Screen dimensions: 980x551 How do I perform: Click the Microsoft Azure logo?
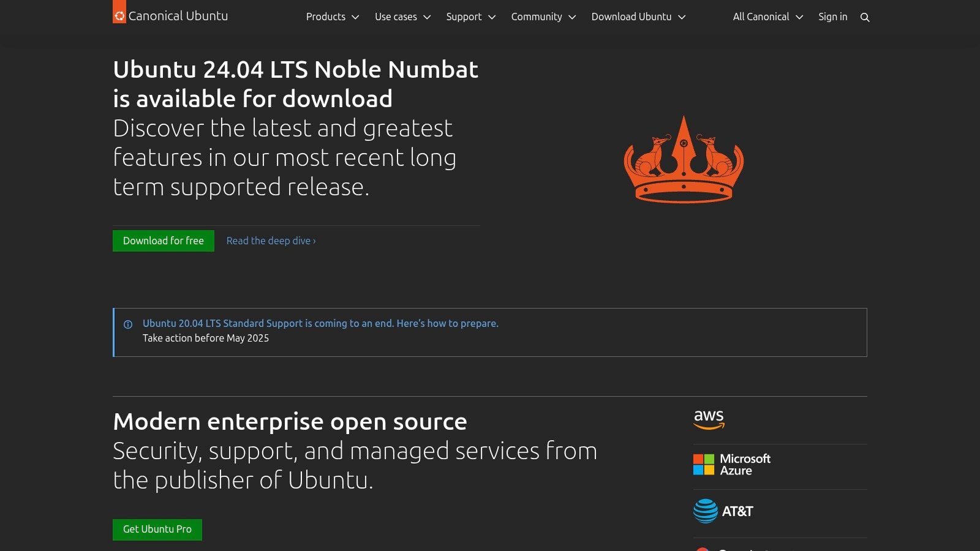[732, 465]
